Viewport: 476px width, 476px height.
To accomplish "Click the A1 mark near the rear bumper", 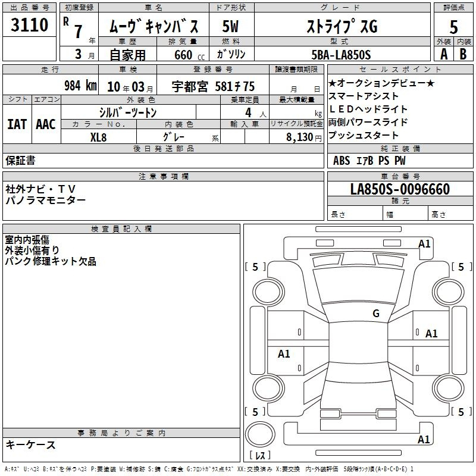I will click(x=424, y=440).
